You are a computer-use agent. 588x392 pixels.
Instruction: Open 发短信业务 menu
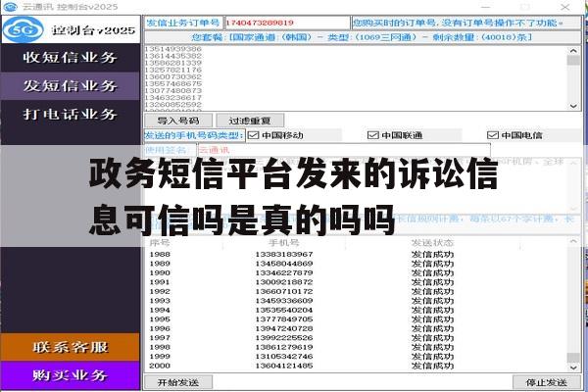pos(71,86)
